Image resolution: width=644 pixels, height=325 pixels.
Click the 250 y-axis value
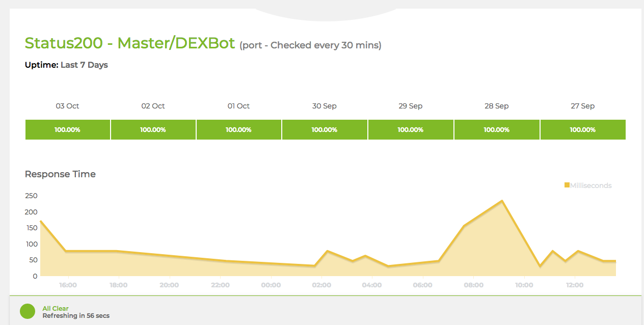[31, 196]
